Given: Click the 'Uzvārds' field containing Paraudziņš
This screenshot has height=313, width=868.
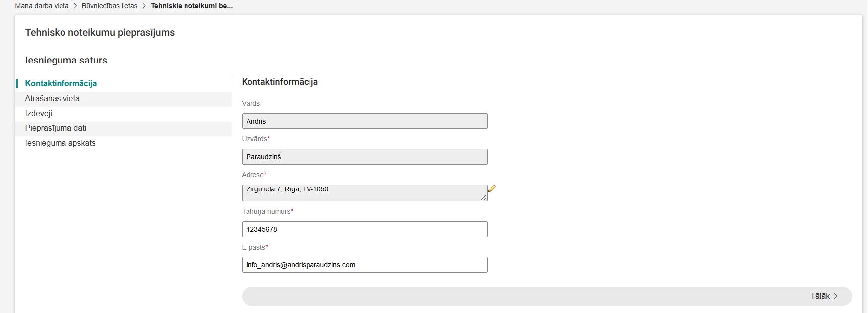Looking at the screenshot, I should (x=365, y=157).
